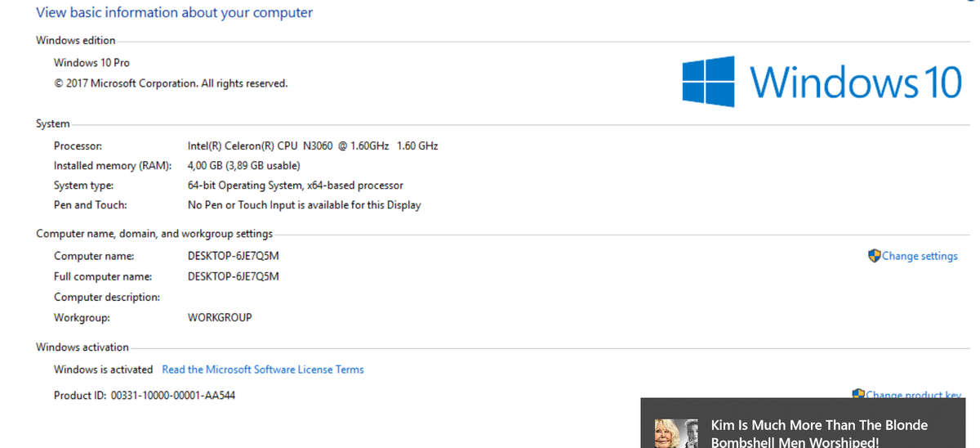Viewport: 980px width, 448px height.
Task: Open Read the Microsoft Software License Terms
Action: coord(263,370)
